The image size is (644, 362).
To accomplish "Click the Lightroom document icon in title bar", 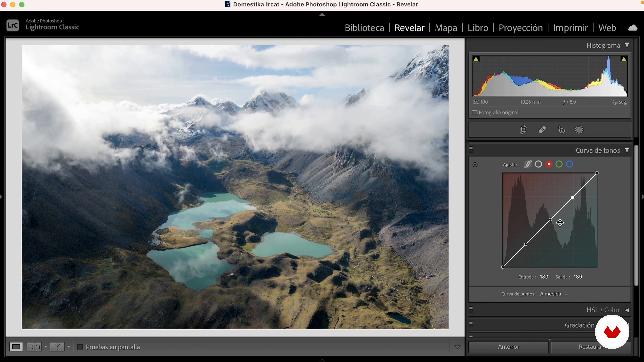I will (x=228, y=4).
